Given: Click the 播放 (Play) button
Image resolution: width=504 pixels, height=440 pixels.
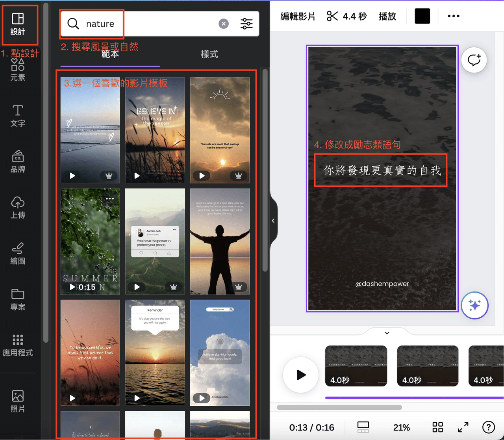Looking at the screenshot, I should 387,16.
